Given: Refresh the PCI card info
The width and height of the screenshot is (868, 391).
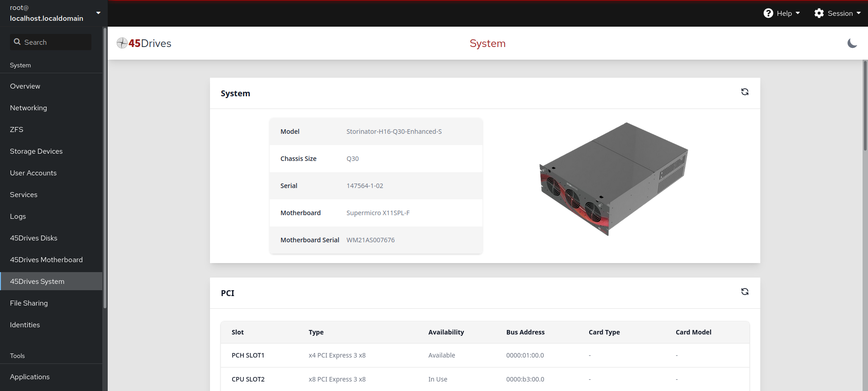Looking at the screenshot, I should pos(744,292).
